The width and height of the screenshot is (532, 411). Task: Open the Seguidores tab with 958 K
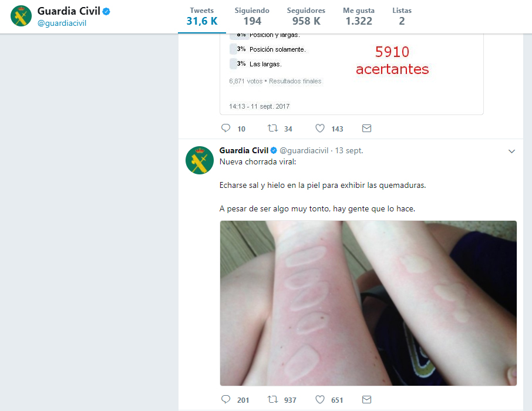coord(306,16)
